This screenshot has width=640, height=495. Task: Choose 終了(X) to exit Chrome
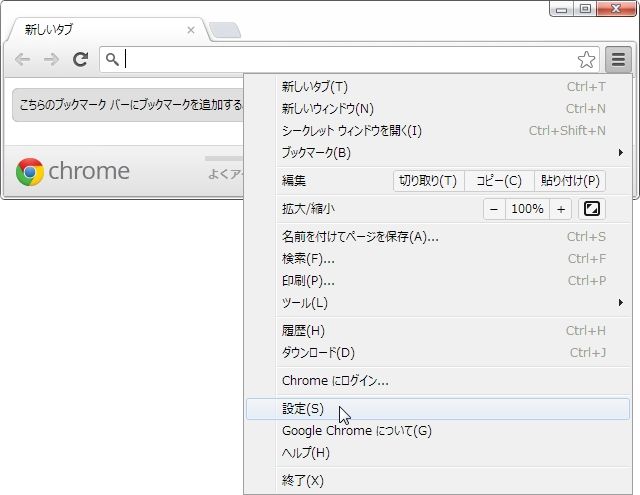[438, 481]
